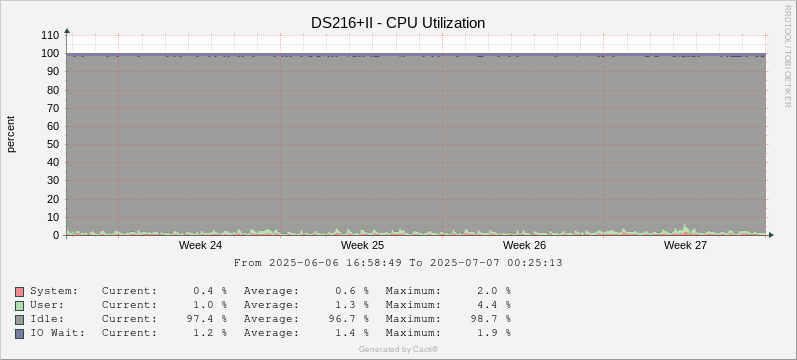Click the DS216+II CPU Utilization graph title
Image resolution: width=797 pixels, height=360 pixels.
398,23
